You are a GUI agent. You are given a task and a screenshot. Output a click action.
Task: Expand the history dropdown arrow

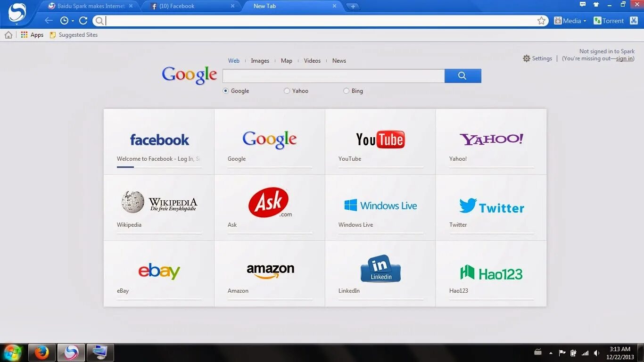click(73, 21)
